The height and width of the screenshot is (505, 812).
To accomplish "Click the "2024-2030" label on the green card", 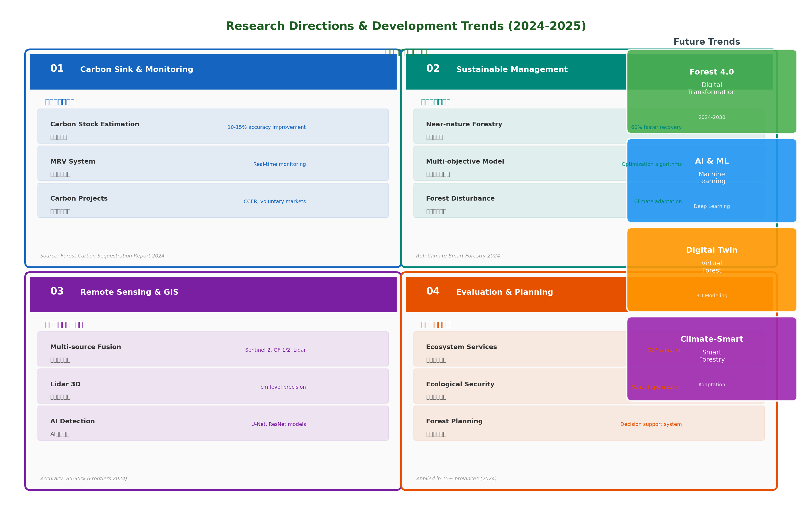I will click(712, 117).
